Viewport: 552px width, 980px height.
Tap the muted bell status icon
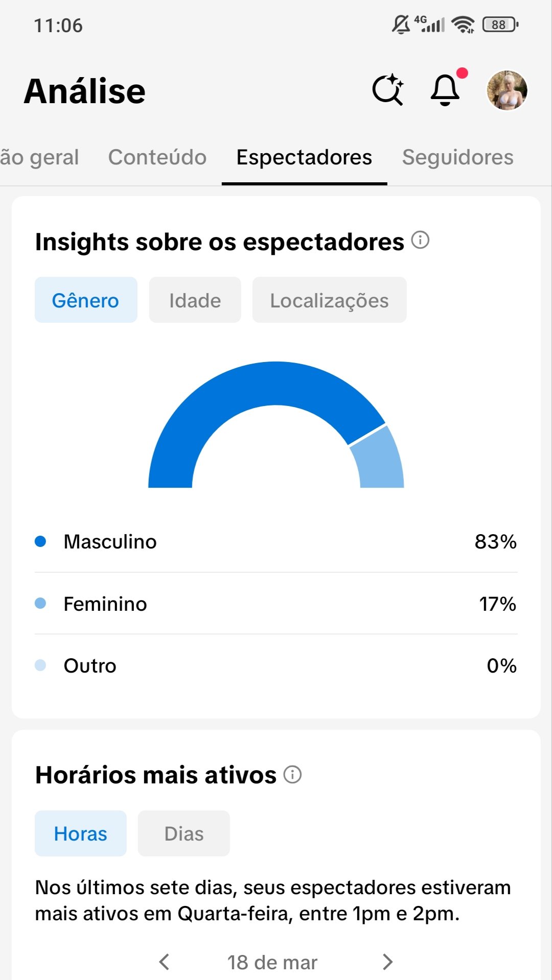[401, 25]
